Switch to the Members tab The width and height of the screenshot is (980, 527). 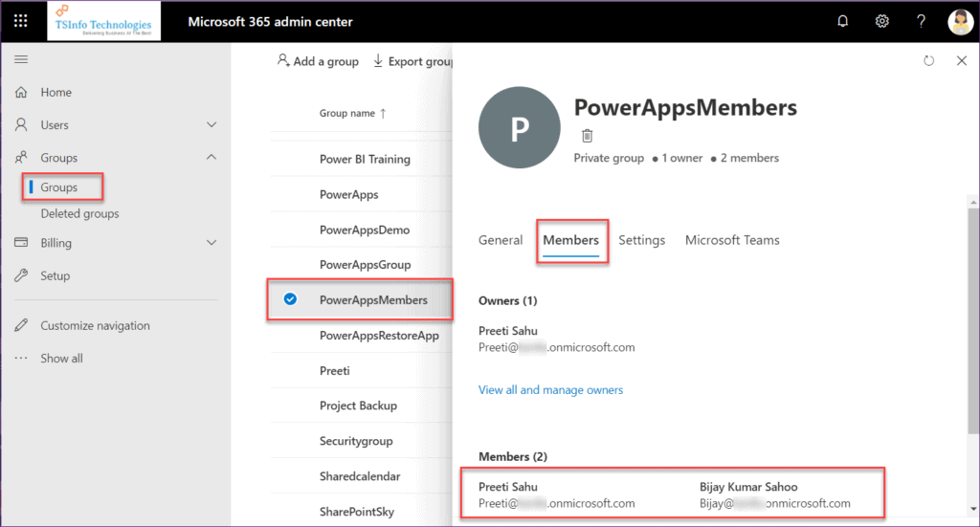[570, 240]
